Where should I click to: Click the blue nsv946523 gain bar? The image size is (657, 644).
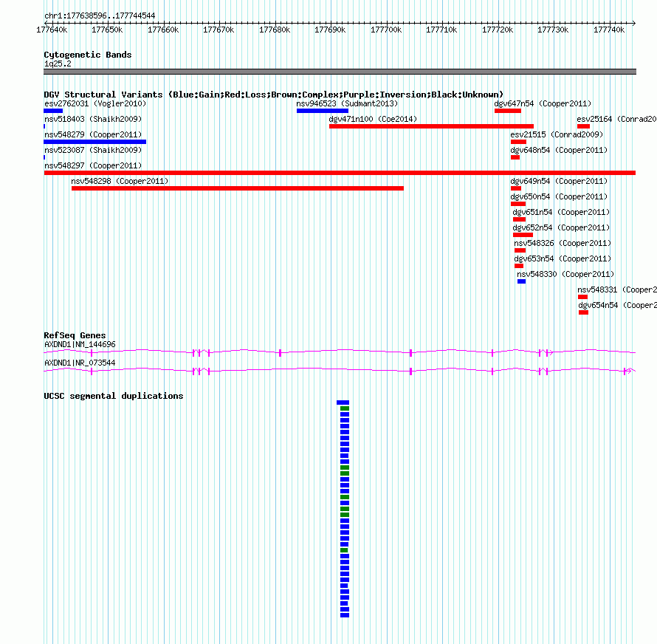[x=323, y=111]
